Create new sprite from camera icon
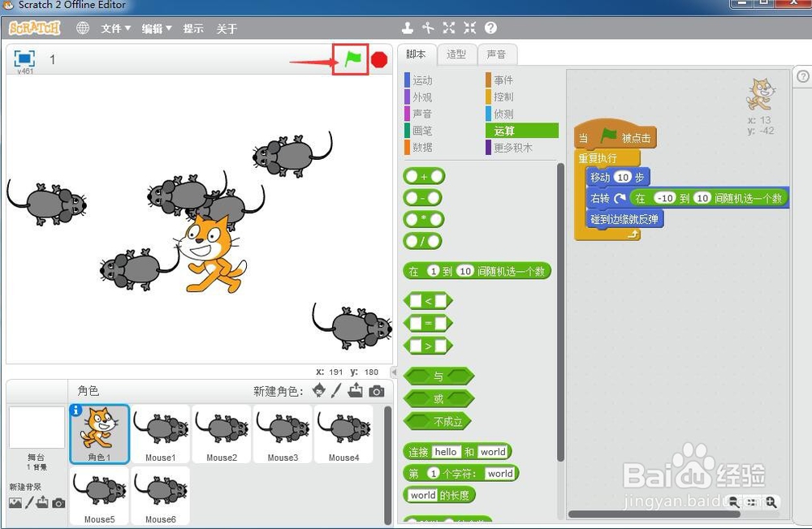 click(x=377, y=391)
